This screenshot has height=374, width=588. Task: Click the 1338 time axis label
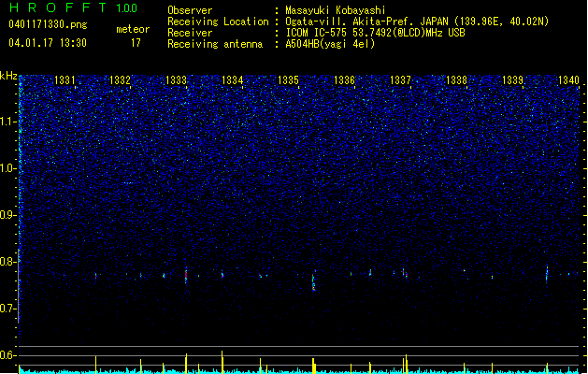click(456, 79)
